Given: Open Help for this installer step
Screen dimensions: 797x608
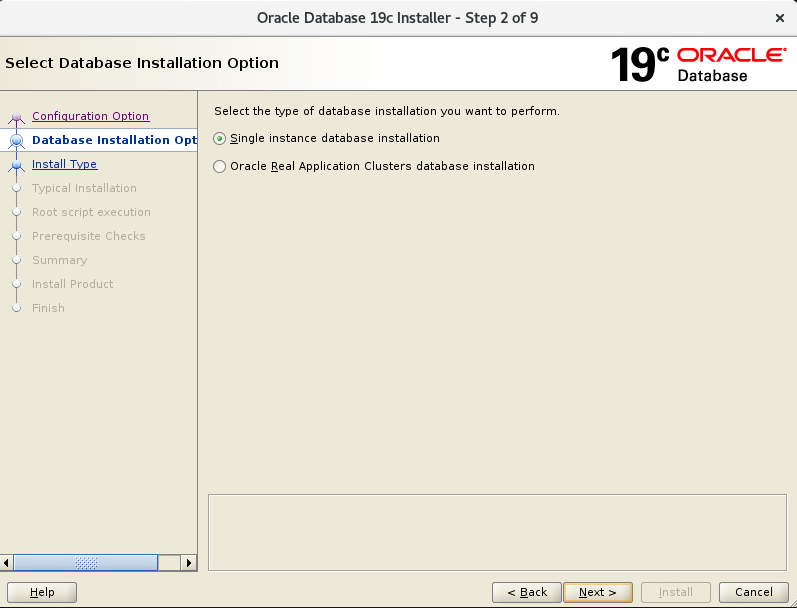Looking at the screenshot, I should [x=42, y=592].
